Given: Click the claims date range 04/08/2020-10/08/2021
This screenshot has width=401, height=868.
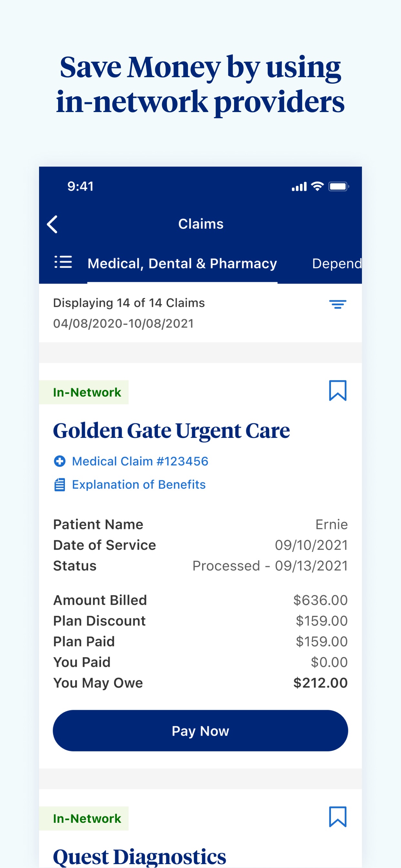Looking at the screenshot, I should coord(123,324).
